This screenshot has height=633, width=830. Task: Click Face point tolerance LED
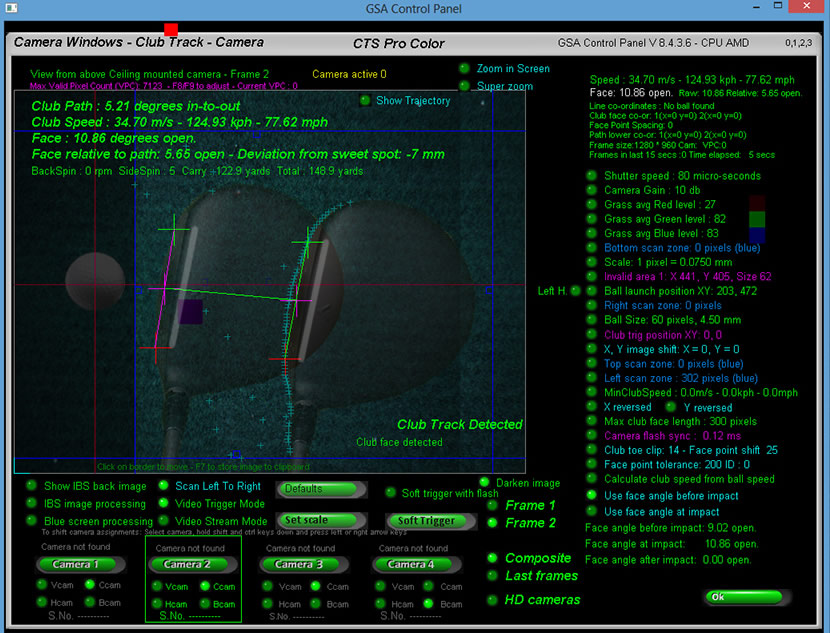coord(592,464)
